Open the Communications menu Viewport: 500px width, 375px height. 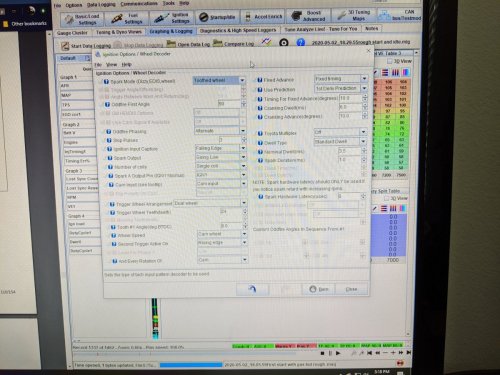point(139,4)
